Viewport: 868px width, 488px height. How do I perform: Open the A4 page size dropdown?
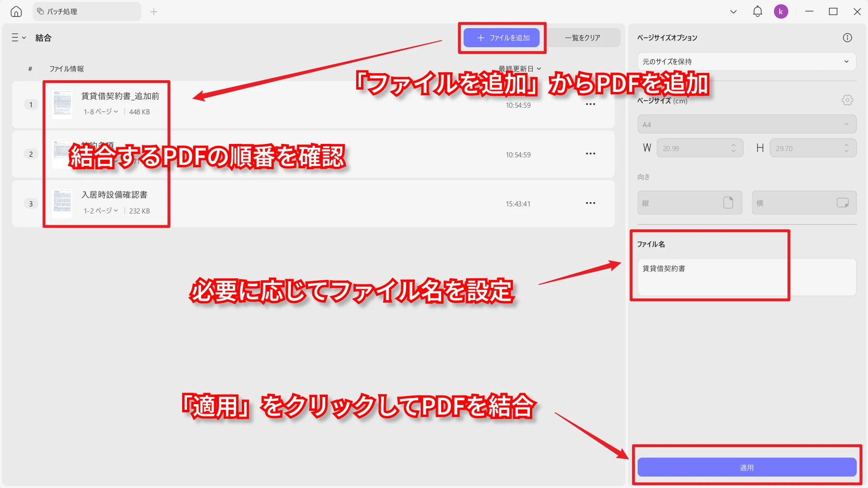coord(747,124)
